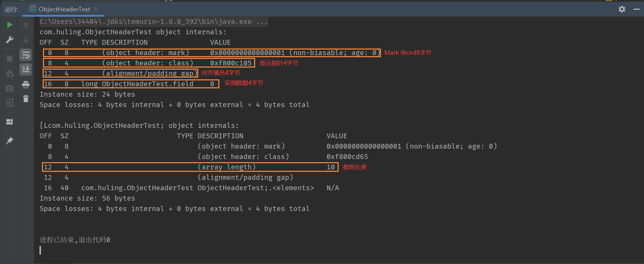The image size is (644, 264).
Task: Hide the Run tool window with dash icon
Action: (636, 9)
